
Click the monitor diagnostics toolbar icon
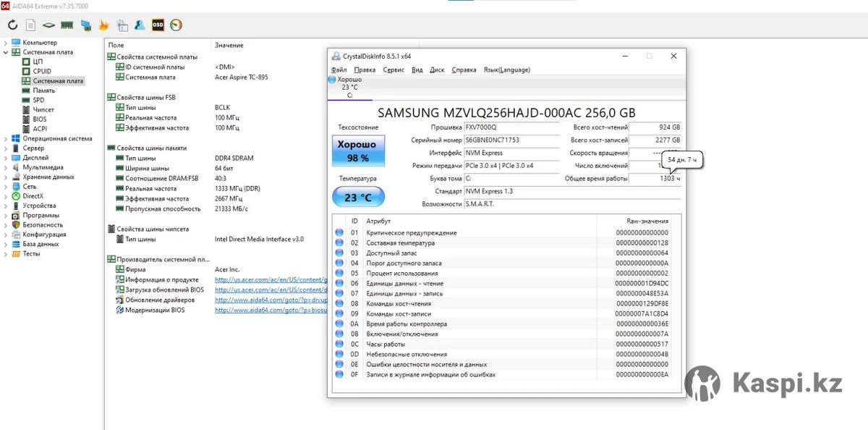85,25
